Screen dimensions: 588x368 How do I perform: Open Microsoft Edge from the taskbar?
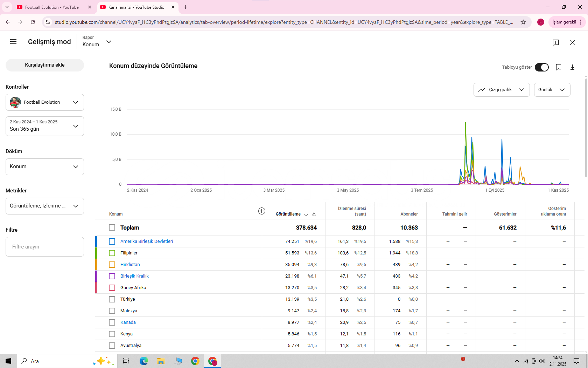point(143,361)
